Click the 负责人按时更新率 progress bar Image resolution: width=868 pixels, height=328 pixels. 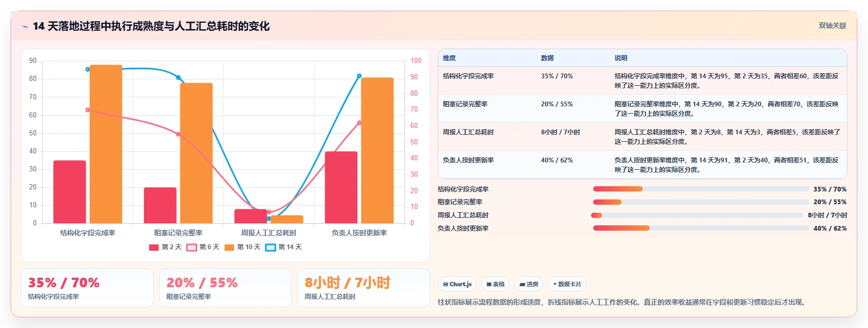point(701,229)
